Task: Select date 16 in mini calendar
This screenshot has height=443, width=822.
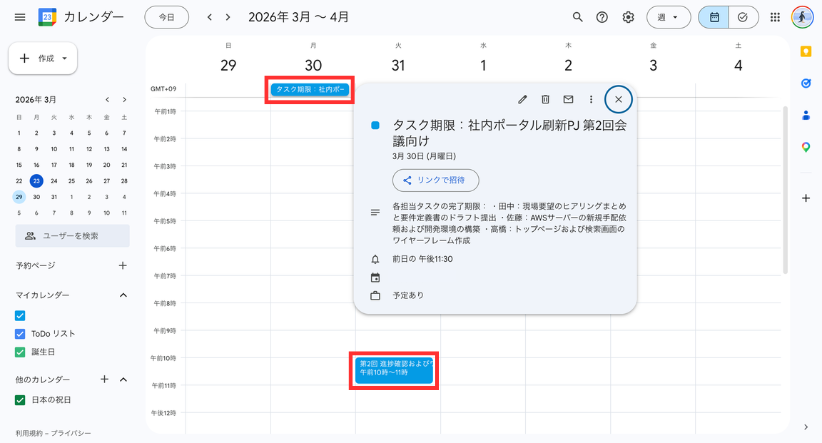Action: [36, 165]
